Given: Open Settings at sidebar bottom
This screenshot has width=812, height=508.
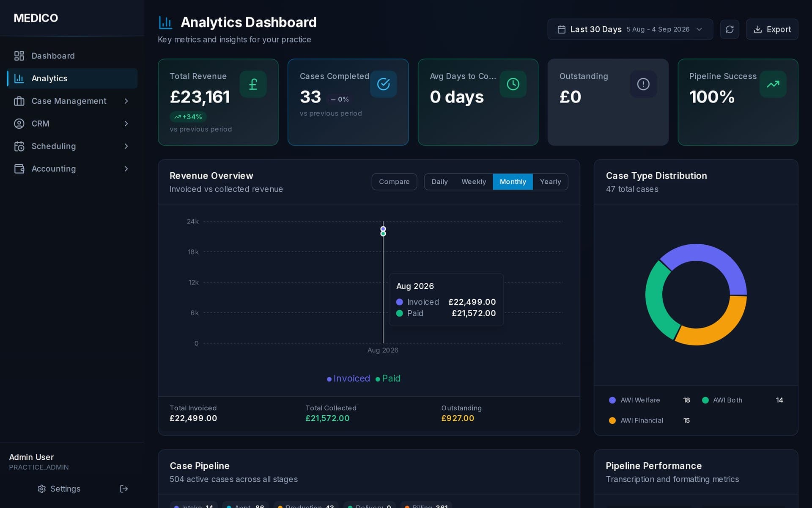Looking at the screenshot, I should pos(59,489).
